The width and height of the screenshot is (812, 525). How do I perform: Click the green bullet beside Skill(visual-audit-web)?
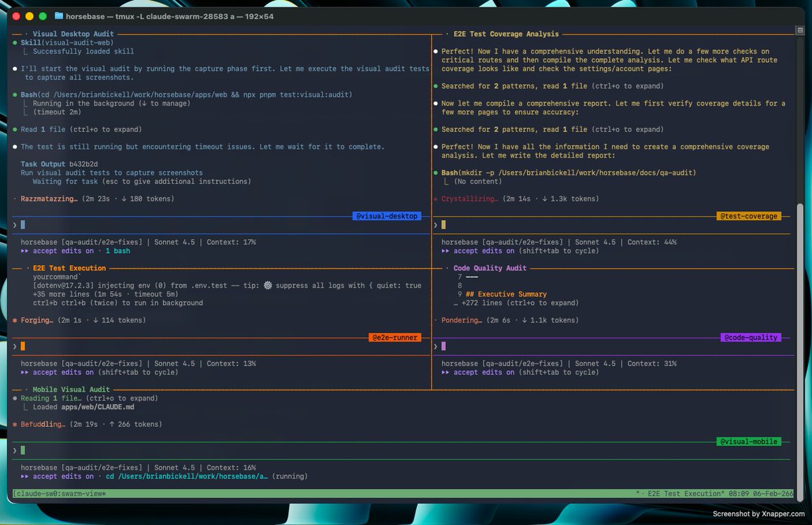[x=15, y=43]
